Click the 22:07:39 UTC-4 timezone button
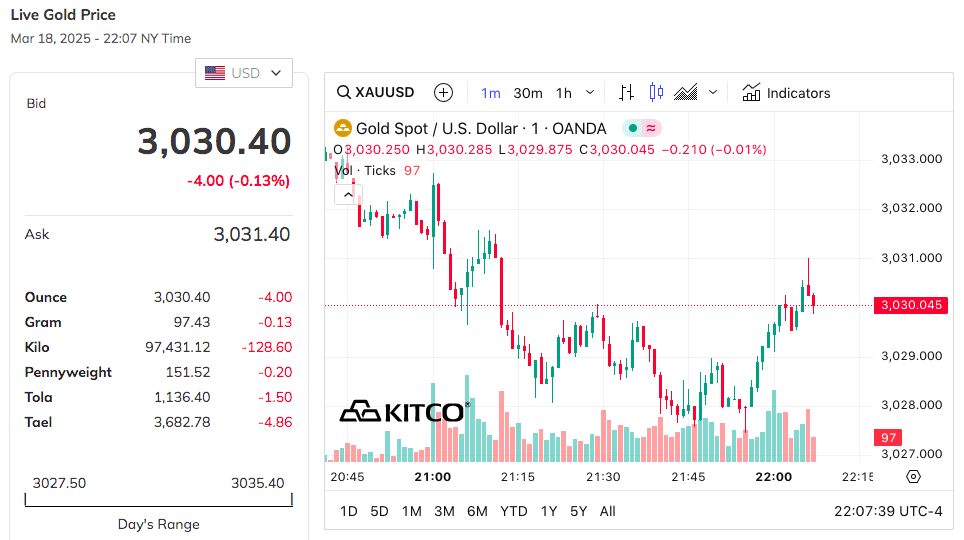 [888, 511]
